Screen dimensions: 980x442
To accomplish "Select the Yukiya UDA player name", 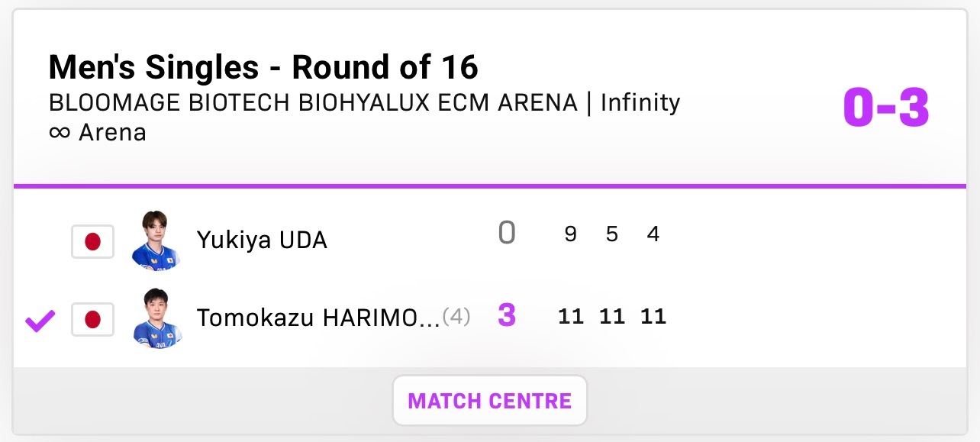I will click(x=262, y=240).
